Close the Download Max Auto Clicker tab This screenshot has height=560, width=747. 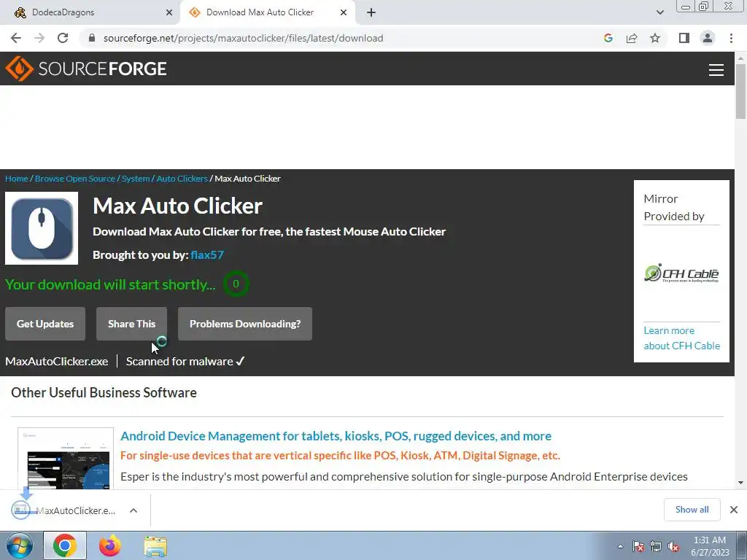pos(344,12)
